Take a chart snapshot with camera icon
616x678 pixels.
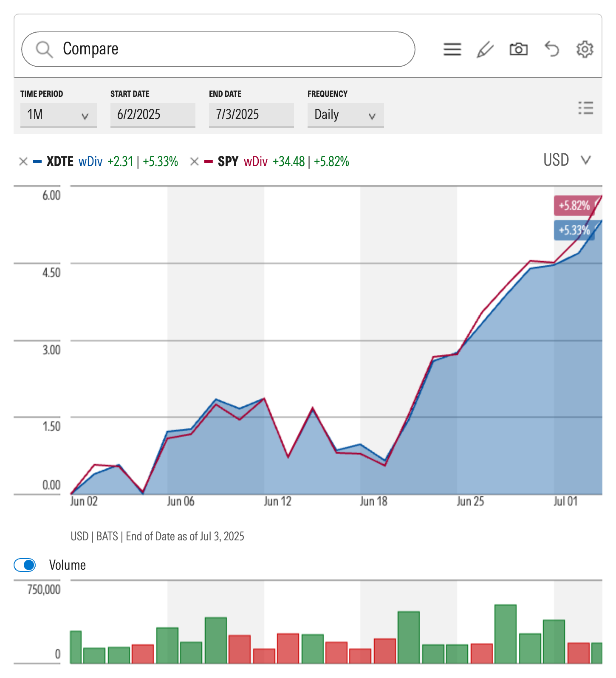[x=518, y=49]
